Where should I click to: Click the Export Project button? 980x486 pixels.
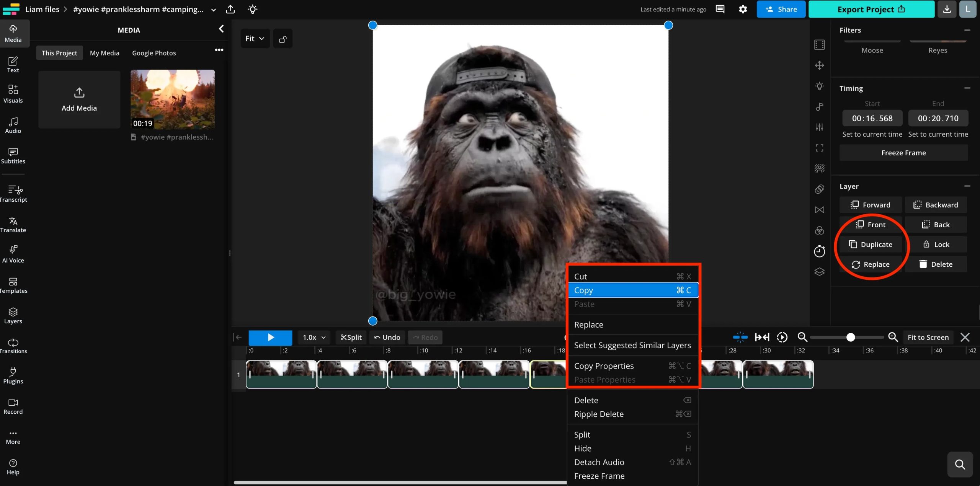click(x=871, y=9)
